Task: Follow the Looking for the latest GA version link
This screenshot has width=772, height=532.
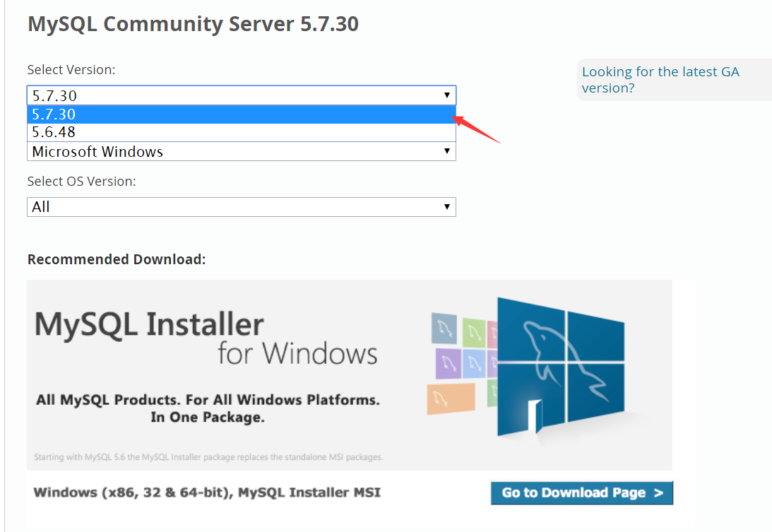Action: pyautogui.click(x=660, y=80)
